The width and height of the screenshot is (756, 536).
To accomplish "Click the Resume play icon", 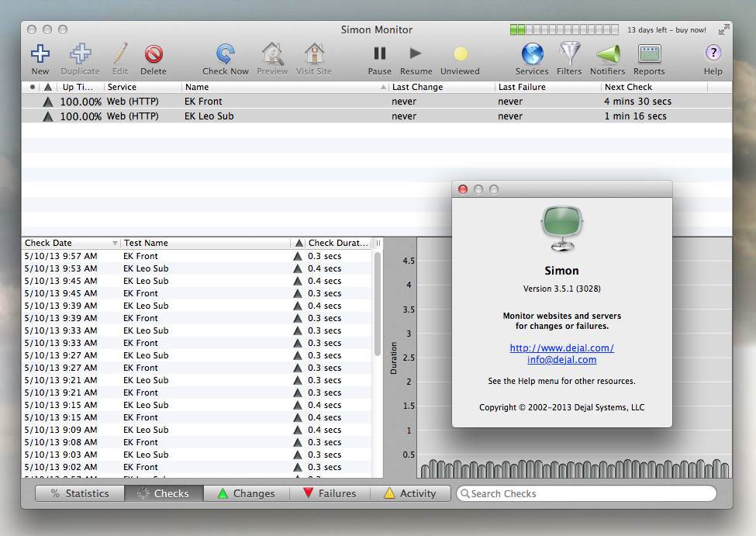I will (x=416, y=53).
